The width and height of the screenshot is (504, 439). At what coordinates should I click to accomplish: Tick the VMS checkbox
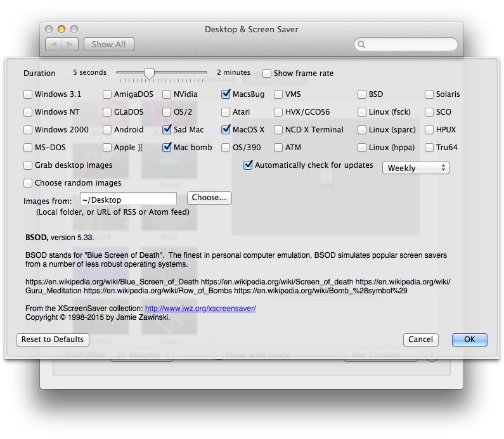click(x=278, y=94)
